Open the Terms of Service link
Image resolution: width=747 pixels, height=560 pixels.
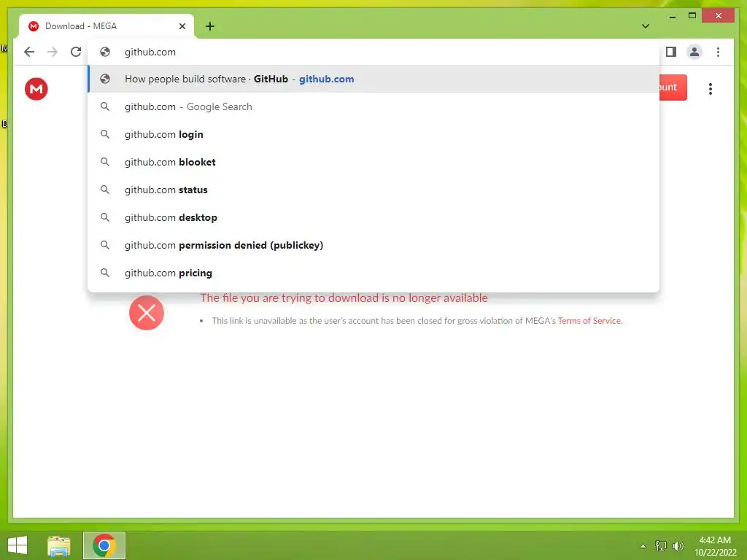pos(589,321)
